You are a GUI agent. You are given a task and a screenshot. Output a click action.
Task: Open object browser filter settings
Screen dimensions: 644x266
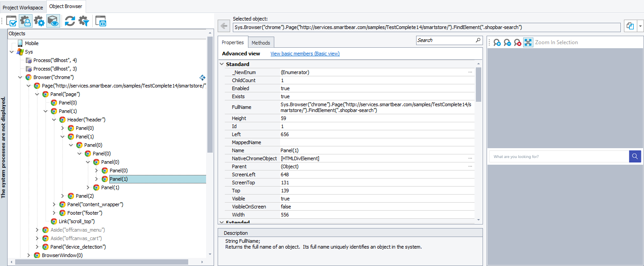coord(83,21)
